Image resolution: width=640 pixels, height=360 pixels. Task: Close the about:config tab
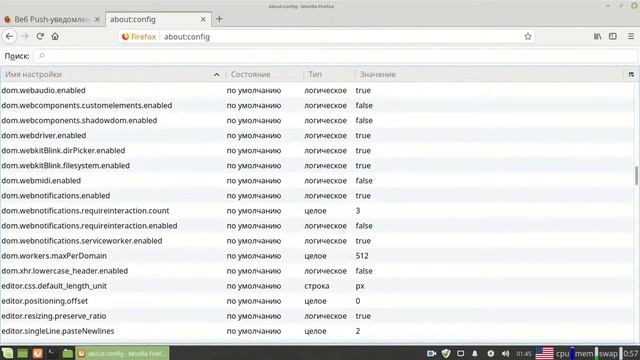[203, 19]
